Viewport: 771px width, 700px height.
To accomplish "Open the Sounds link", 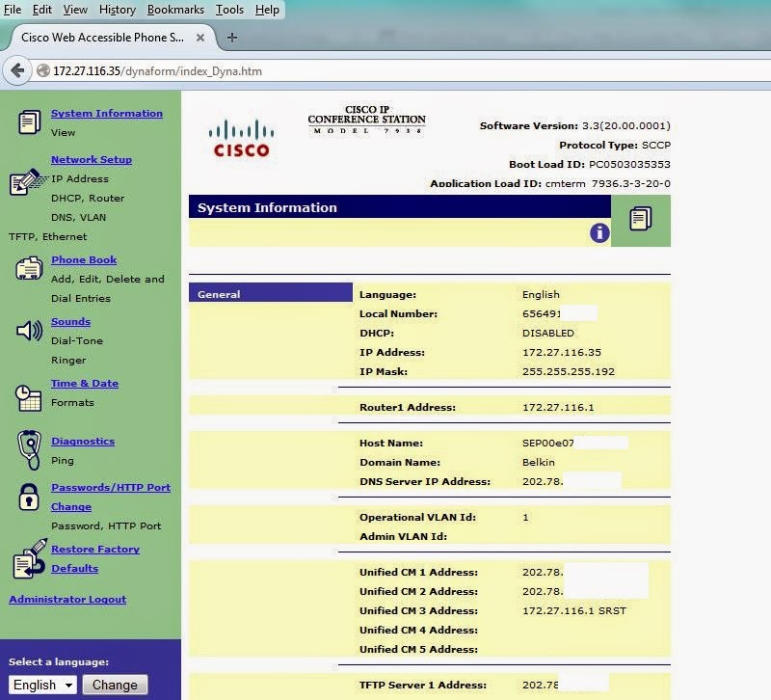I will tap(70, 321).
